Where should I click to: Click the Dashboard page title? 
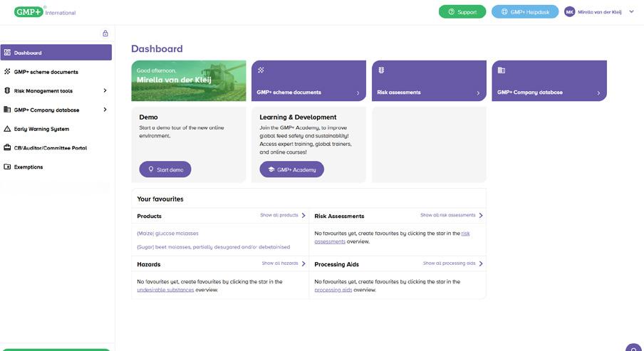pyautogui.click(x=157, y=48)
